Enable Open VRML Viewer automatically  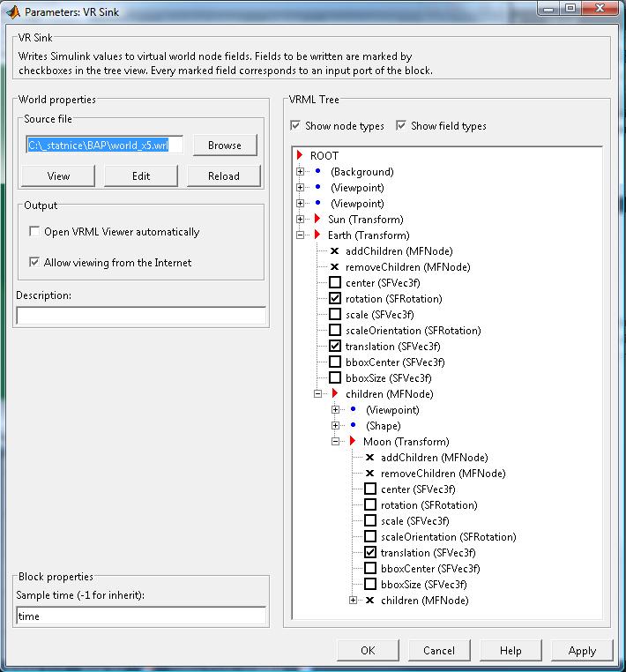(34, 231)
